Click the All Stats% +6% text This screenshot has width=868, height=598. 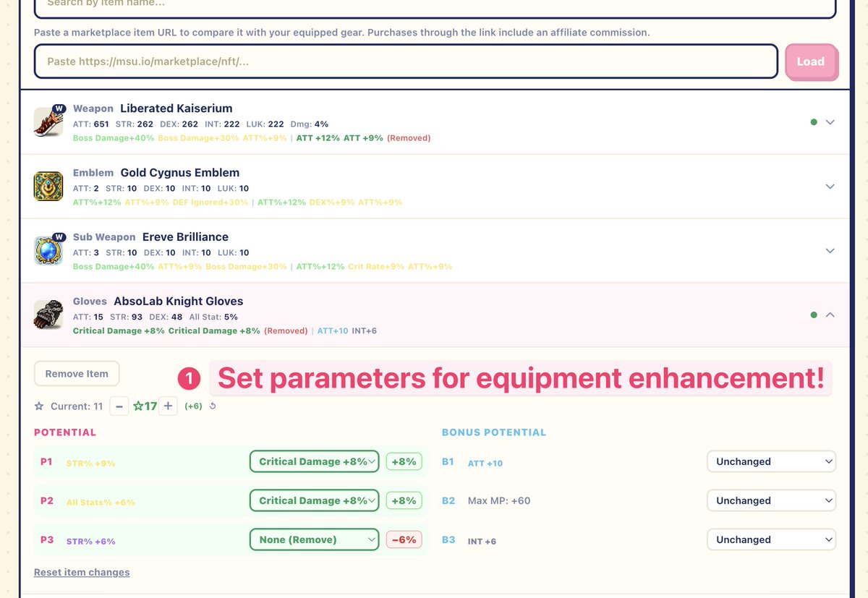tap(101, 502)
